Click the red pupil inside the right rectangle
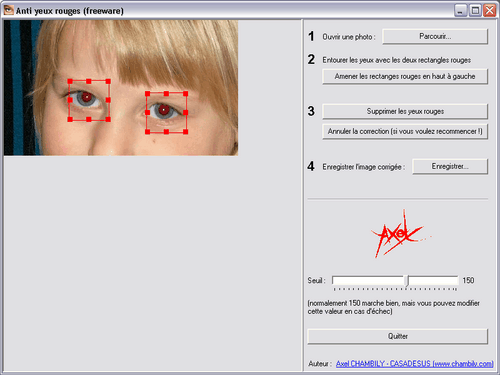 tap(163, 110)
